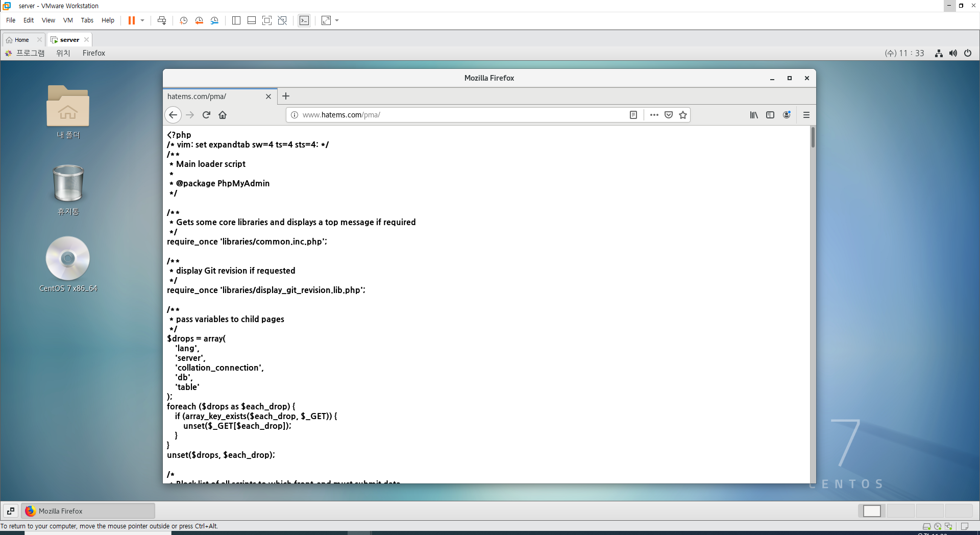980x535 pixels.
Task: Open the VMware Tabs menu
Action: pyautogui.click(x=87, y=20)
